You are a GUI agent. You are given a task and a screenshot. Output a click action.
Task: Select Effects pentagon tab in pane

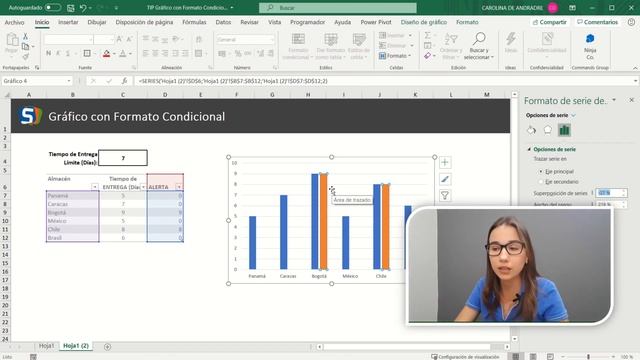click(547, 130)
